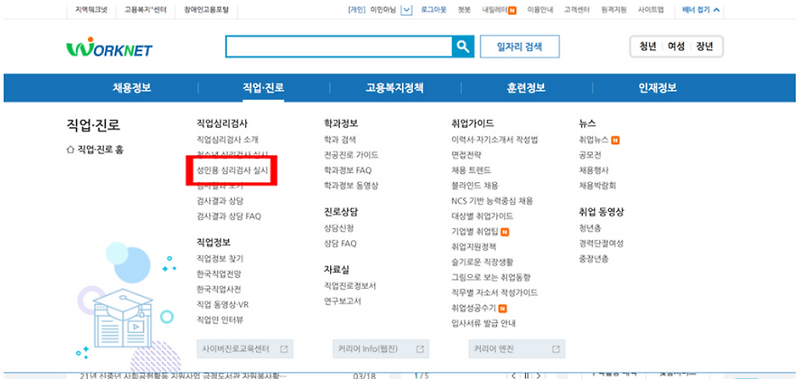800x379 pixels.
Task: Open 검사결과 상담 link
Action: (220, 201)
